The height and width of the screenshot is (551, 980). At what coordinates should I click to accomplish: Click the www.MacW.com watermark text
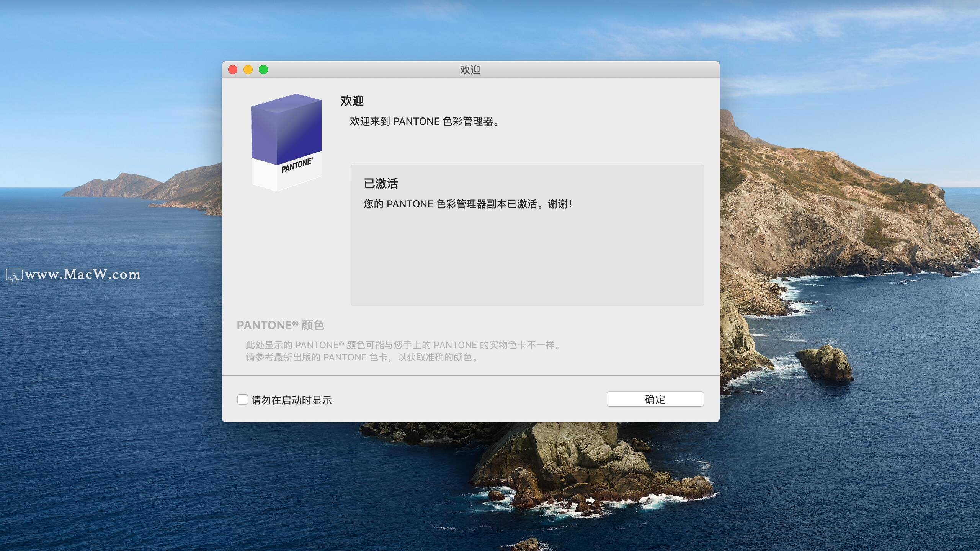click(83, 274)
